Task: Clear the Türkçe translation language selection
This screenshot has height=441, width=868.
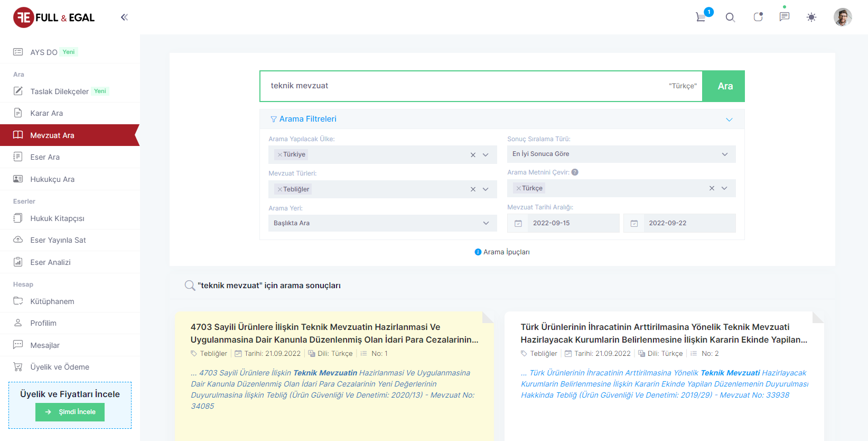Action: (712, 188)
